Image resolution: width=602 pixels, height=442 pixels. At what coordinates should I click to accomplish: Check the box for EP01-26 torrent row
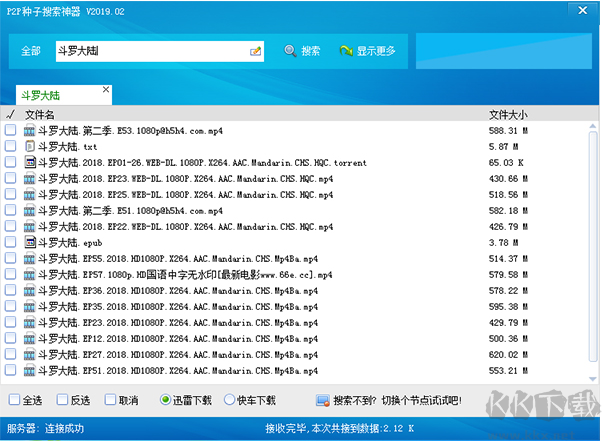(10, 162)
